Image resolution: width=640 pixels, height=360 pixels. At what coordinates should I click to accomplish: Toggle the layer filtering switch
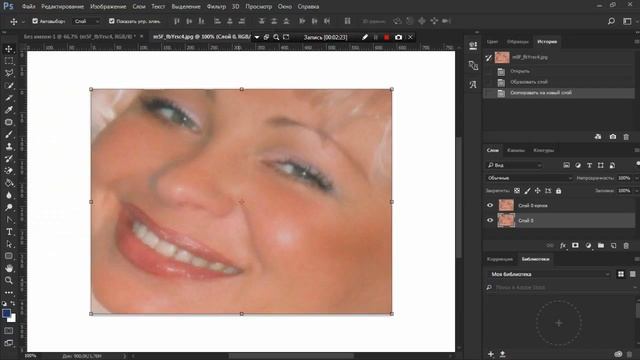coord(637,164)
